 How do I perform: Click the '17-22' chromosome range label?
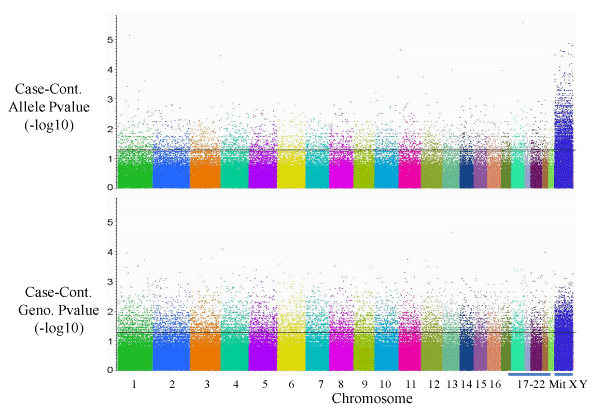pyautogui.click(x=531, y=384)
